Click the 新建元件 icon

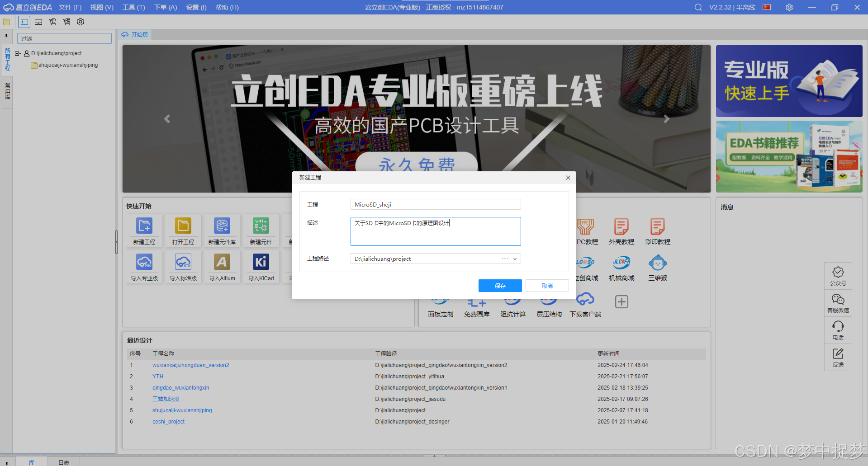click(261, 226)
